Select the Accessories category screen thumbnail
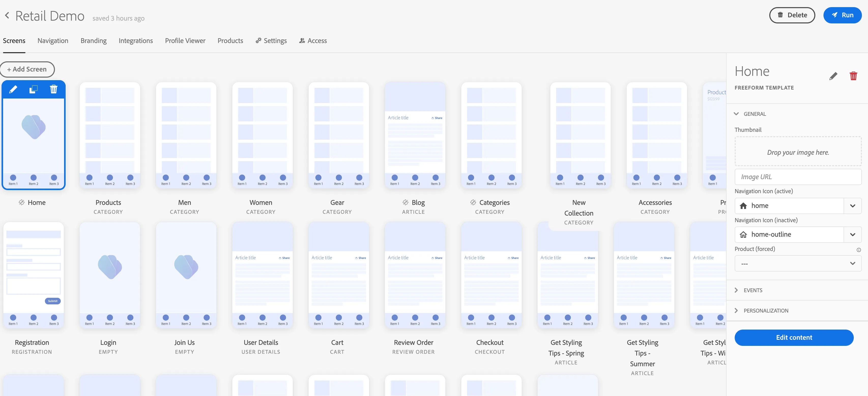868x396 pixels. tap(656, 135)
